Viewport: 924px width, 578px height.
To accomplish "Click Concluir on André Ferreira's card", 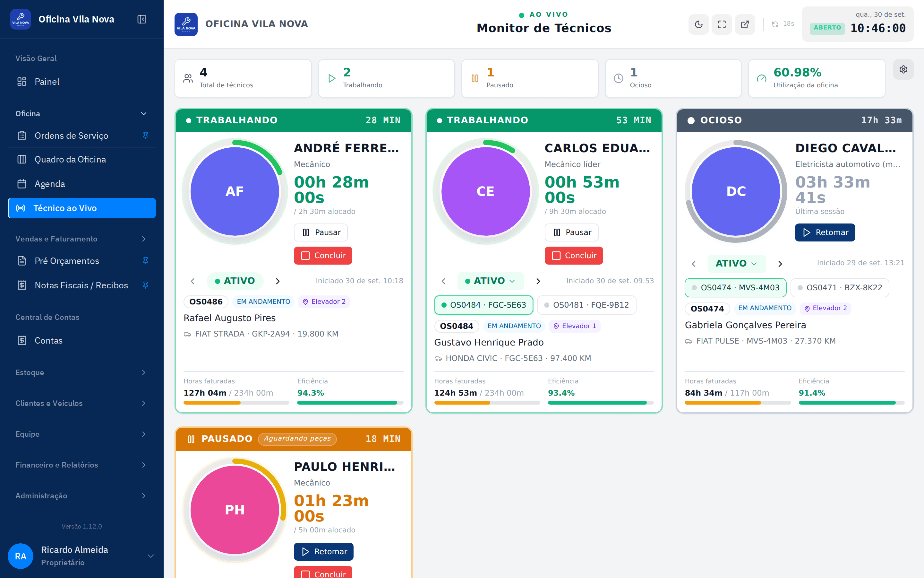I will click(x=323, y=255).
